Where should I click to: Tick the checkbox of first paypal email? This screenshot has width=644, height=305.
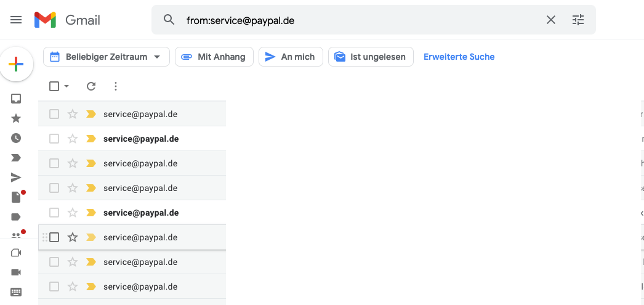point(54,114)
